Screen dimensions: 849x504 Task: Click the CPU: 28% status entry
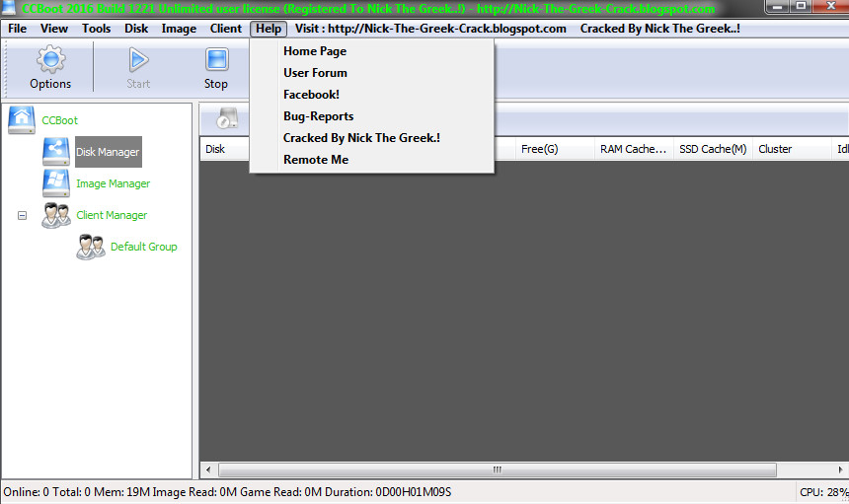pyautogui.click(x=823, y=492)
